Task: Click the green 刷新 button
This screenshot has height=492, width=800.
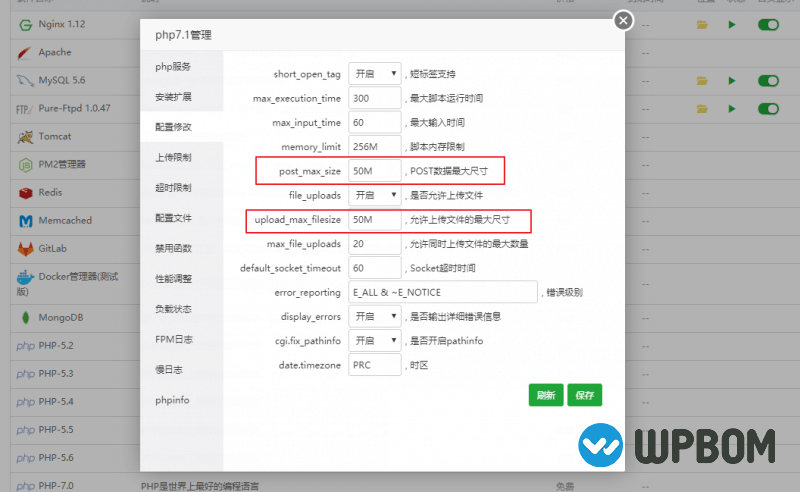Action: [x=546, y=395]
